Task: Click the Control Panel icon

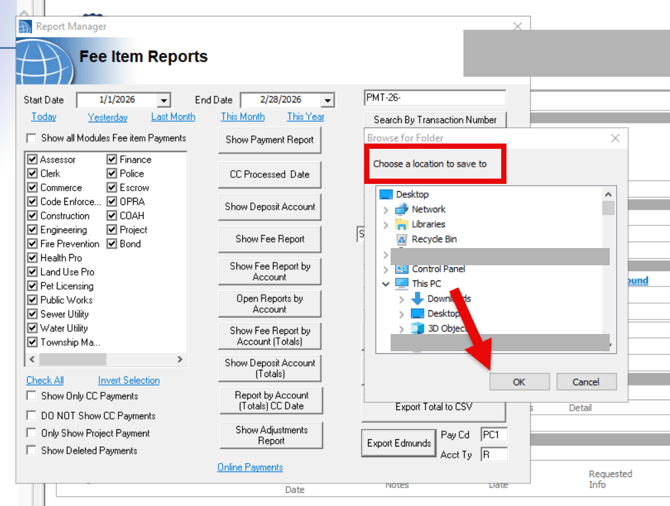Action: 402,269
